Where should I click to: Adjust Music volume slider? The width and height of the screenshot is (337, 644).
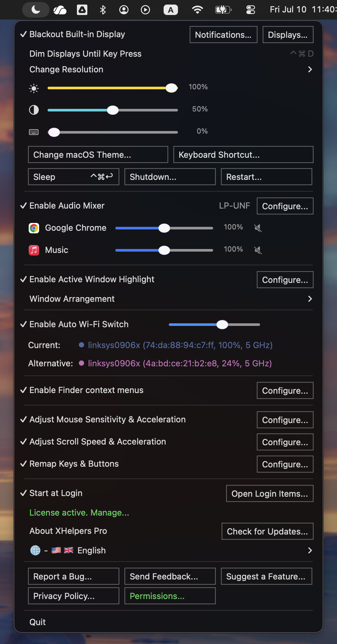pos(164,250)
